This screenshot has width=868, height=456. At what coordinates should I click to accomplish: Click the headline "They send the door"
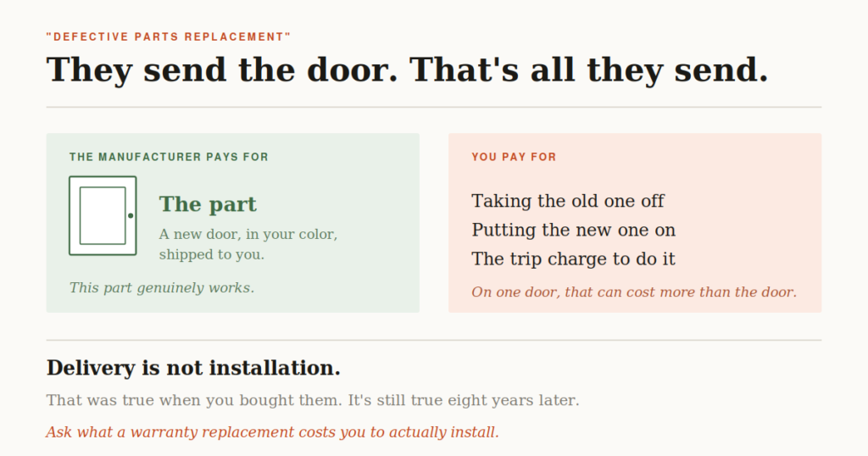tap(222, 70)
